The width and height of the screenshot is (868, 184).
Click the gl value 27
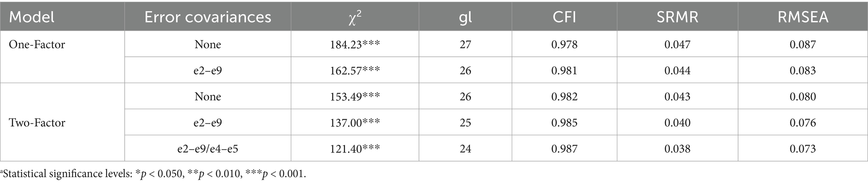pos(465,45)
